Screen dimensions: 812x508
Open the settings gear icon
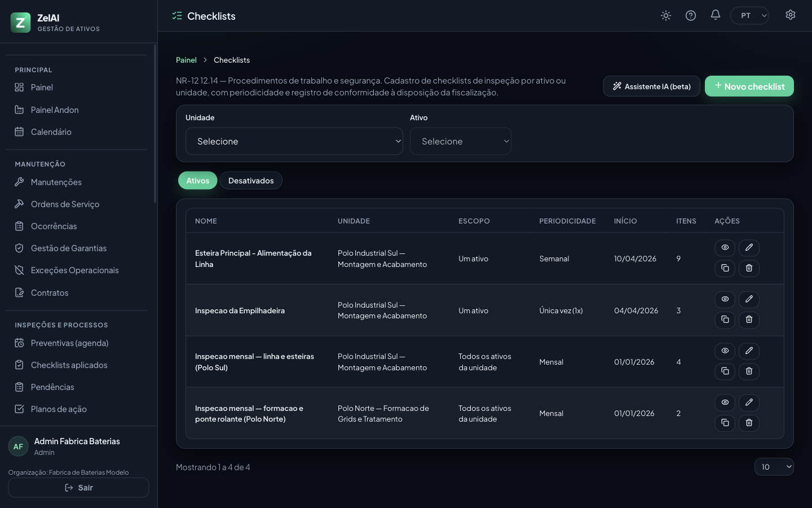point(791,15)
